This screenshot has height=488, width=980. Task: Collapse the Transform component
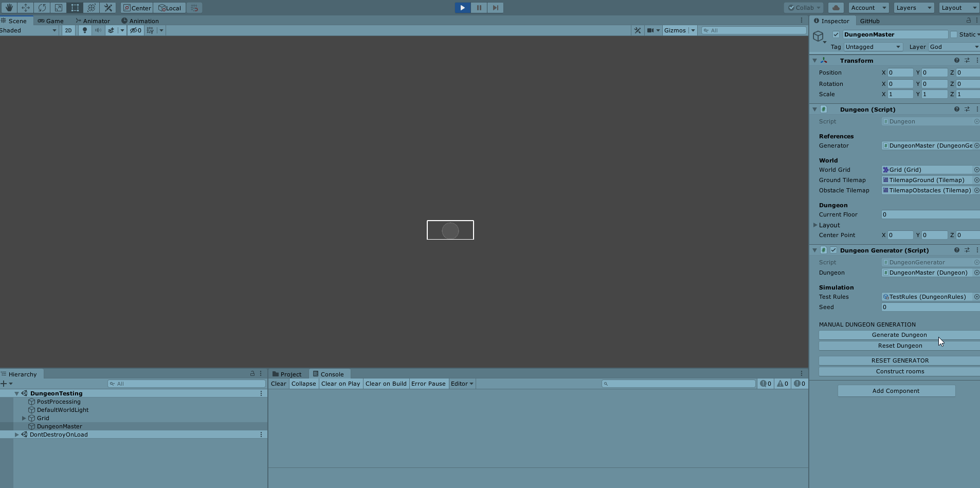pos(815,61)
